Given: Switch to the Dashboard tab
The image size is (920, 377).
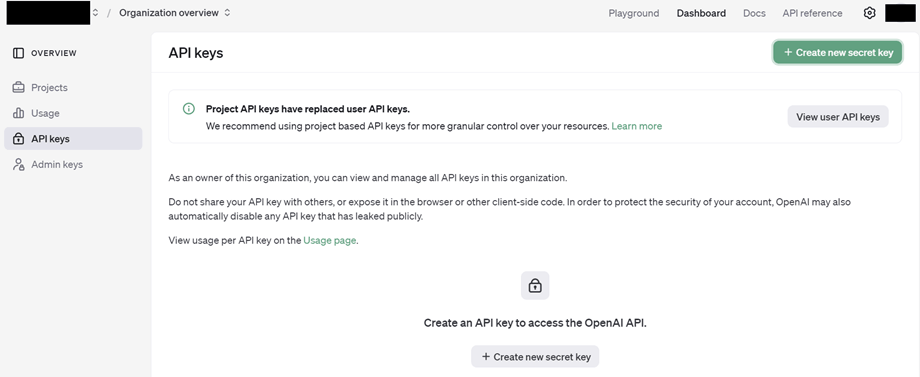Looking at the screenshot, I should (x=701, y=13).
